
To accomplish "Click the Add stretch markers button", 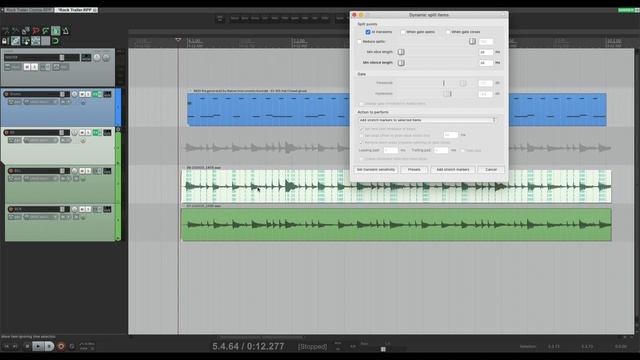I will click(x=453, y=169).
